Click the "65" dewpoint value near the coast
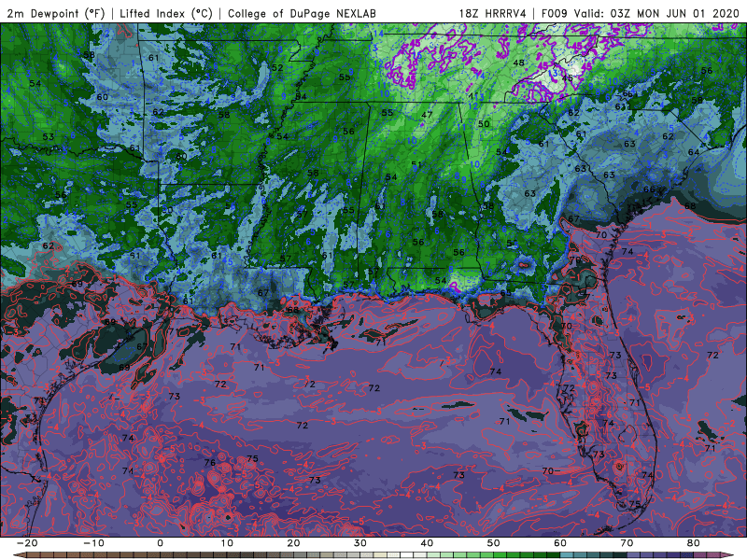747x560 pixels. point(505,292)
